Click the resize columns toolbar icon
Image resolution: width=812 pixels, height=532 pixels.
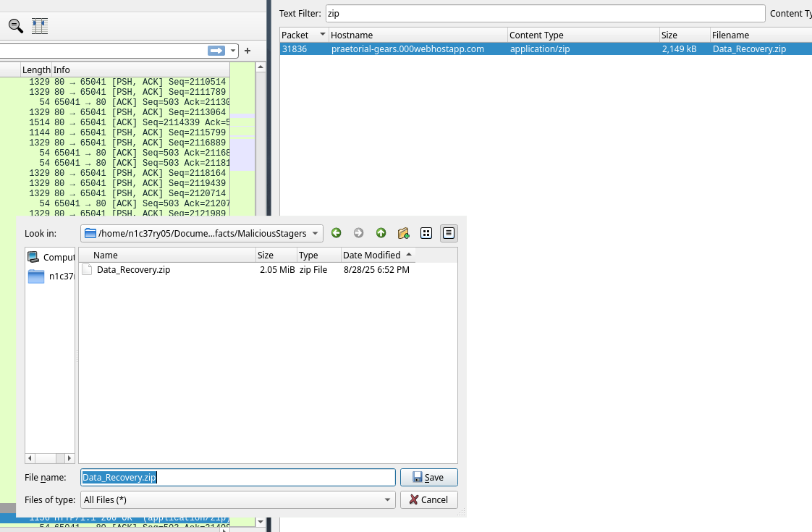coord(40,25)
